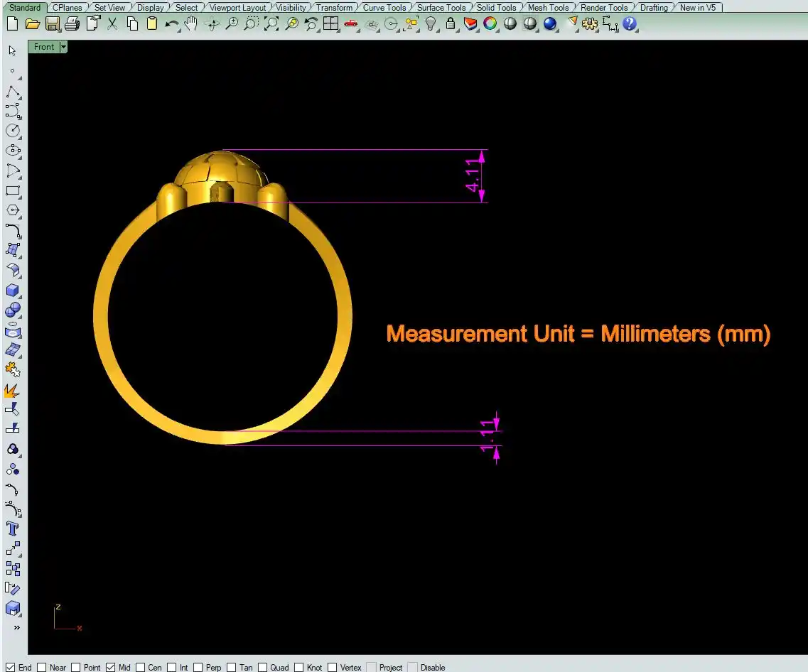Open the Help question mark icon
Viewport: 808px width, 672px height.
tap(630, 23)
